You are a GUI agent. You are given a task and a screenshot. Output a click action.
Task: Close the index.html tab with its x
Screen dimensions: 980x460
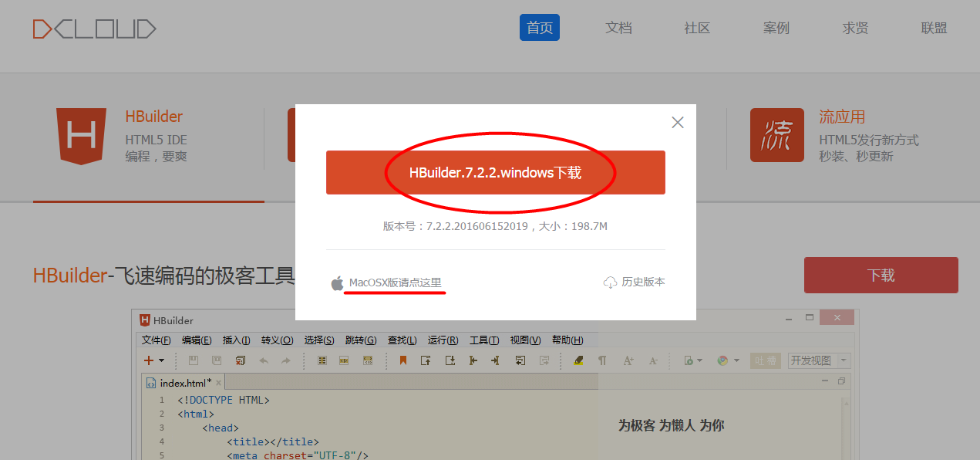click(x=218, y=383)
